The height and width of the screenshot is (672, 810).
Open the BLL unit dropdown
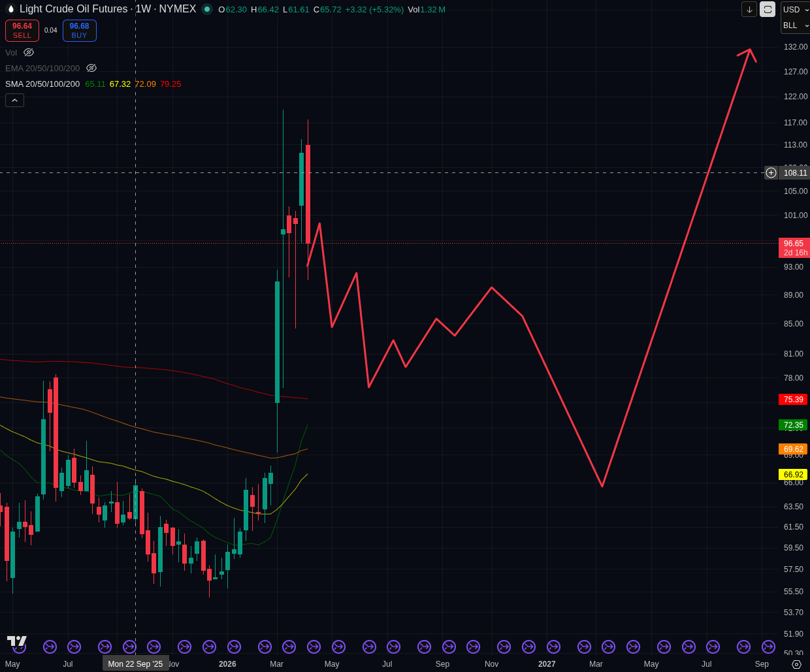[x=796, y=25]
